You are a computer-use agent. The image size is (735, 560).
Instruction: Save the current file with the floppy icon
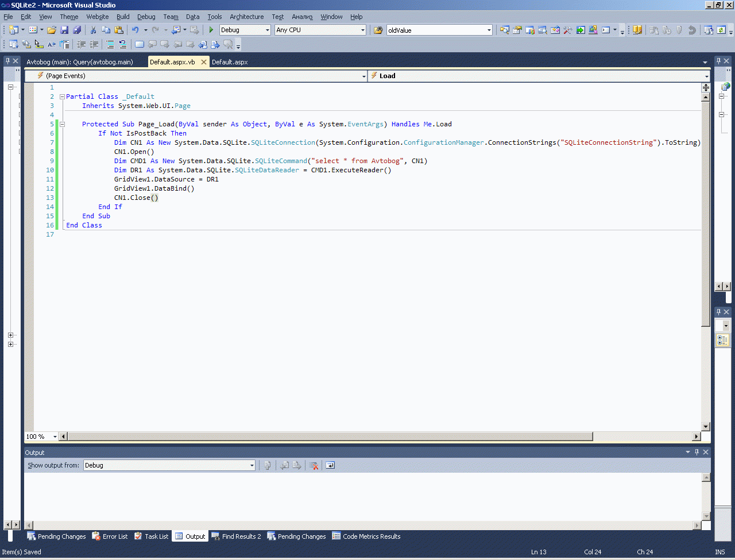(64, 30)
